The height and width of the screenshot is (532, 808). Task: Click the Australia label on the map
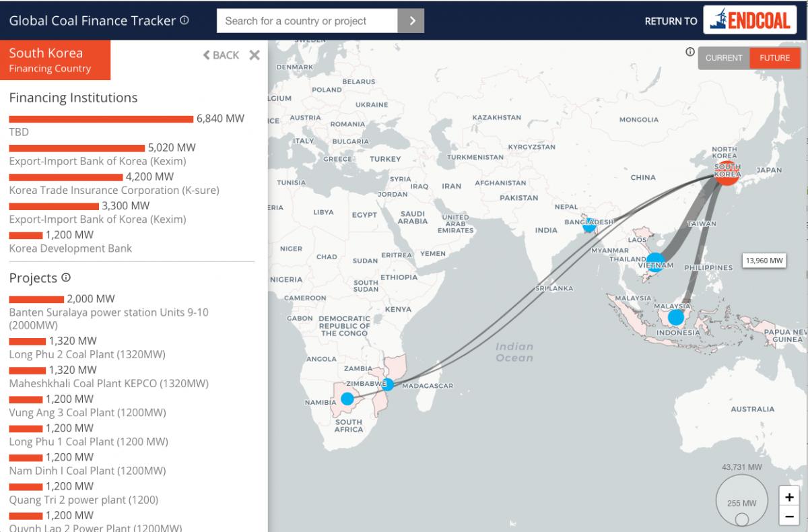[x=752, y=409]
